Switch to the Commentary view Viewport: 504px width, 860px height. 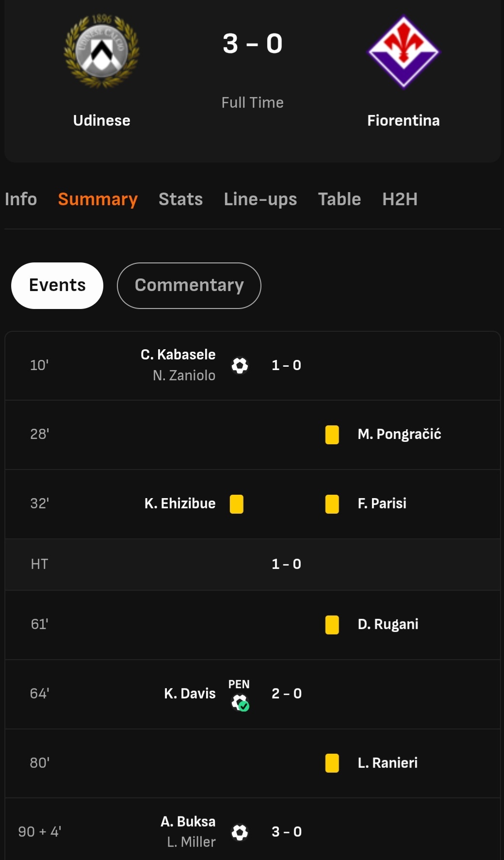pyautogui.click(x=189, y=285)
